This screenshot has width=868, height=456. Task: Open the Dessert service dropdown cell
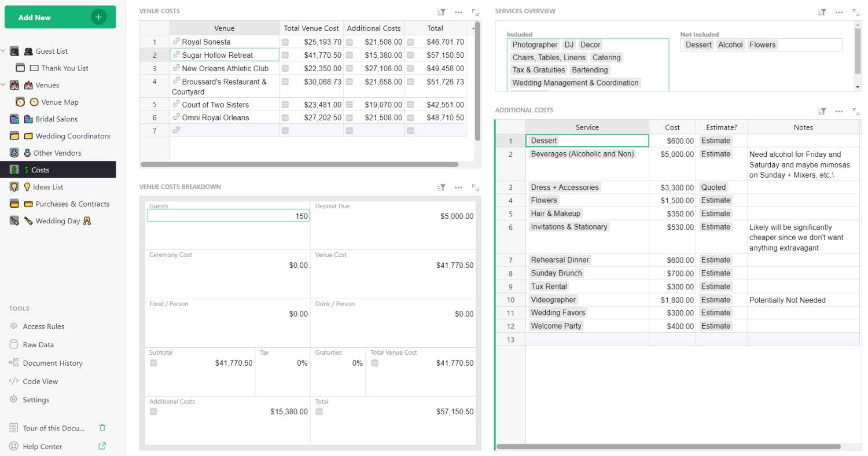(x=587, y=141)
